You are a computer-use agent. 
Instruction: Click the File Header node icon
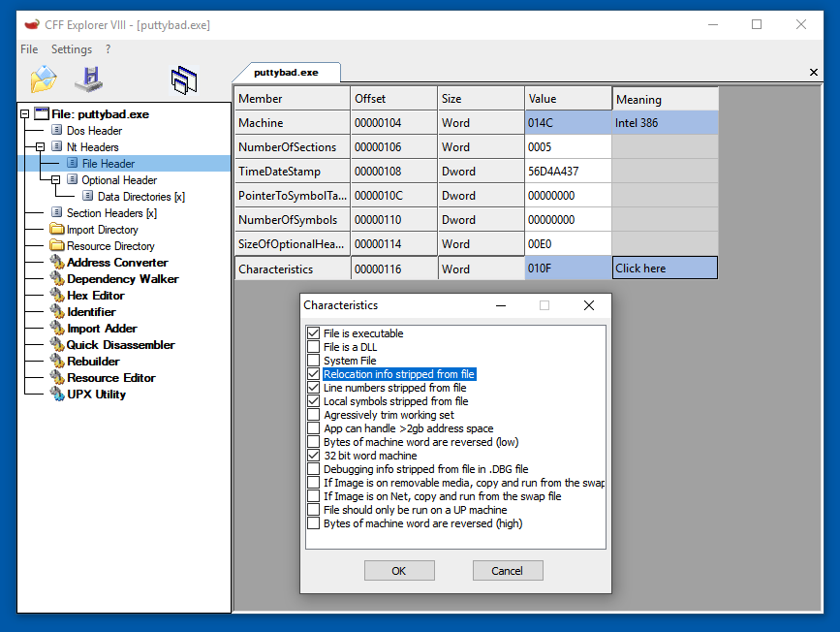click(x=73, y=163)
